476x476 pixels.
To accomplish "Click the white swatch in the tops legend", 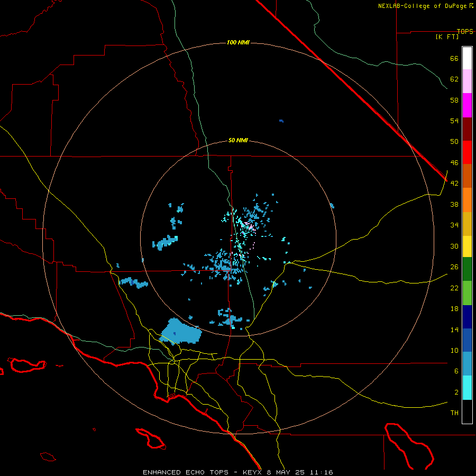I will click(467, 58).
